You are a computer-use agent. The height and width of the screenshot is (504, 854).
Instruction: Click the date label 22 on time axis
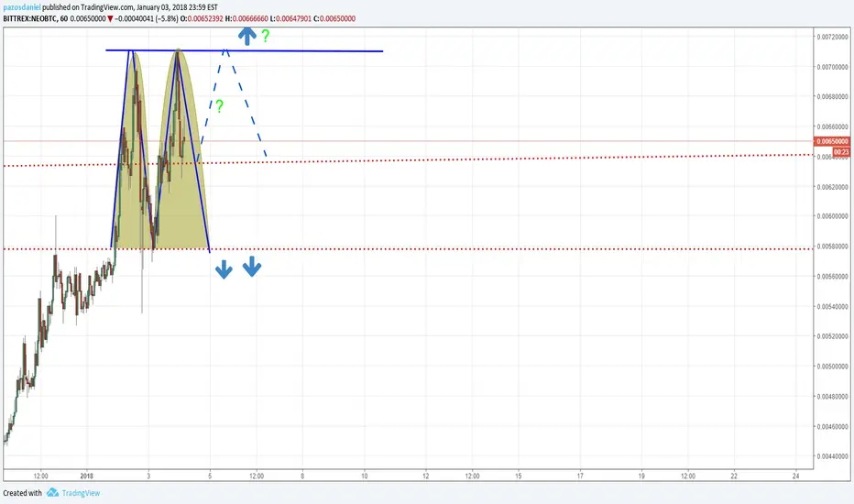[x=734, y=476]
